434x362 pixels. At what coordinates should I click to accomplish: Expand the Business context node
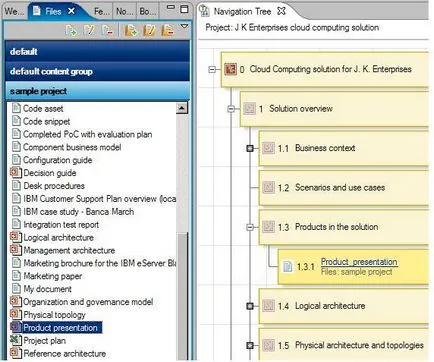(x=250, y=148)
